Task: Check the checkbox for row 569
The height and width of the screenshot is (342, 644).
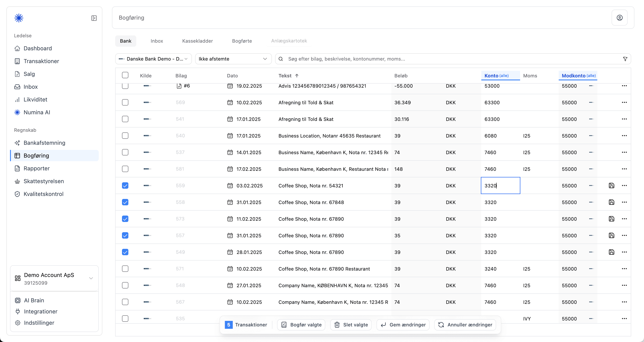Action: [125, 102]
